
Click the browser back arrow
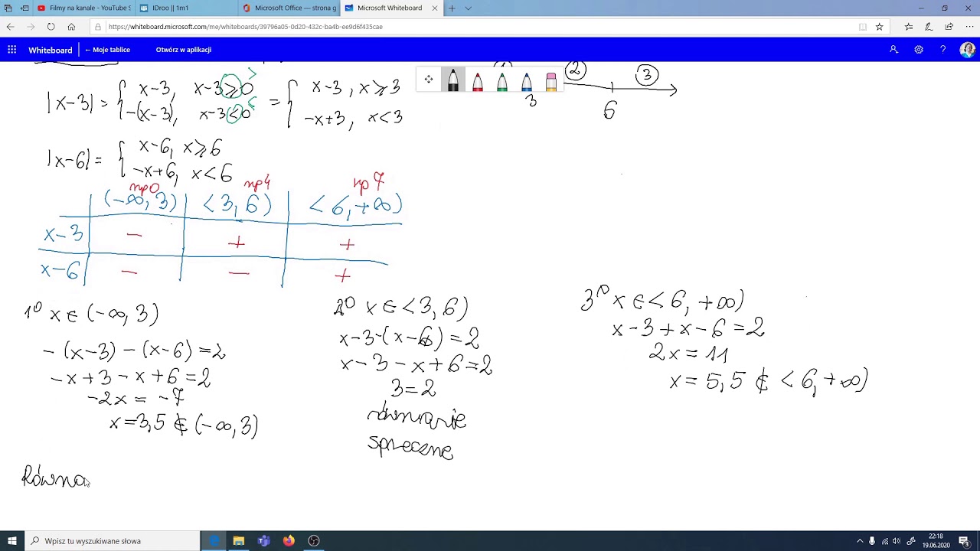click(10, 26)
